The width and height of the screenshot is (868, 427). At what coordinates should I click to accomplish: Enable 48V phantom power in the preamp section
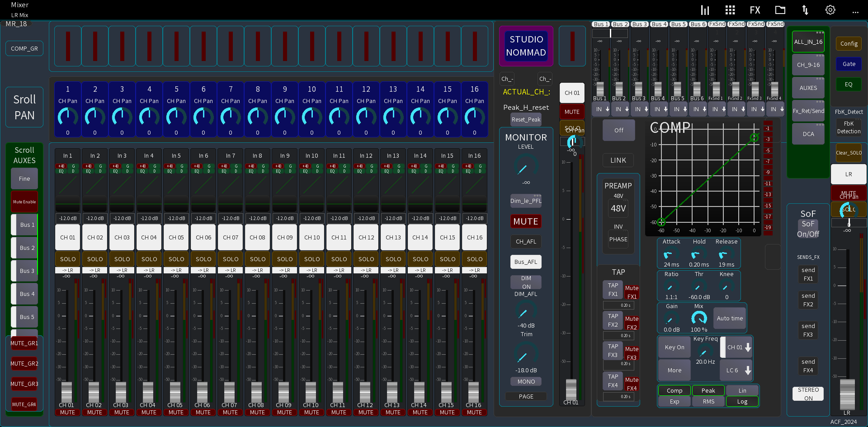(x=618, y=209)
